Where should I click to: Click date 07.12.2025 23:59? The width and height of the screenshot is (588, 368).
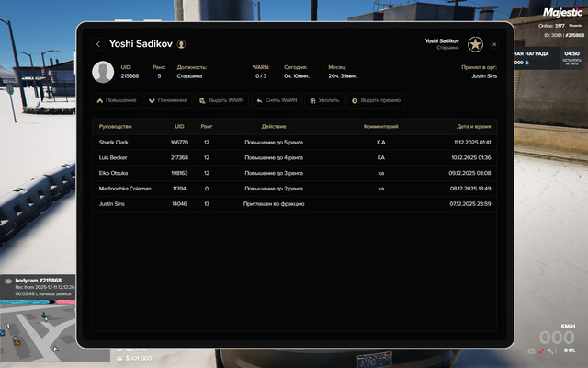click(470, 204)
